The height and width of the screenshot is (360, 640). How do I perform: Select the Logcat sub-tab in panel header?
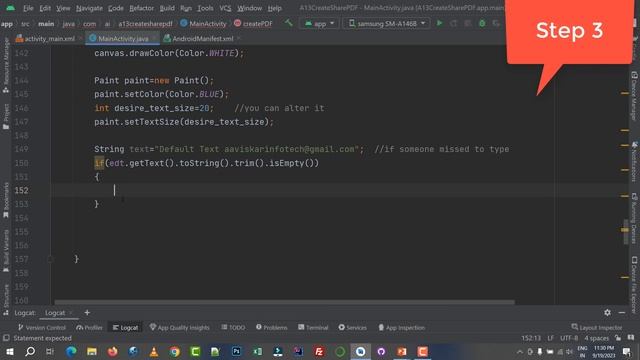(x=55, y=313)
